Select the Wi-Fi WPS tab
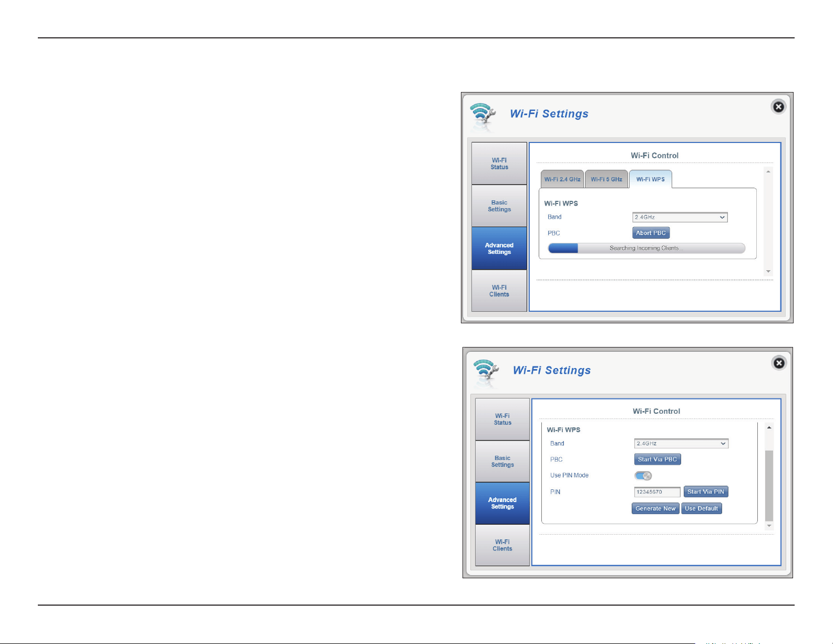The image size is (833, 644). (x=651, y=179)
